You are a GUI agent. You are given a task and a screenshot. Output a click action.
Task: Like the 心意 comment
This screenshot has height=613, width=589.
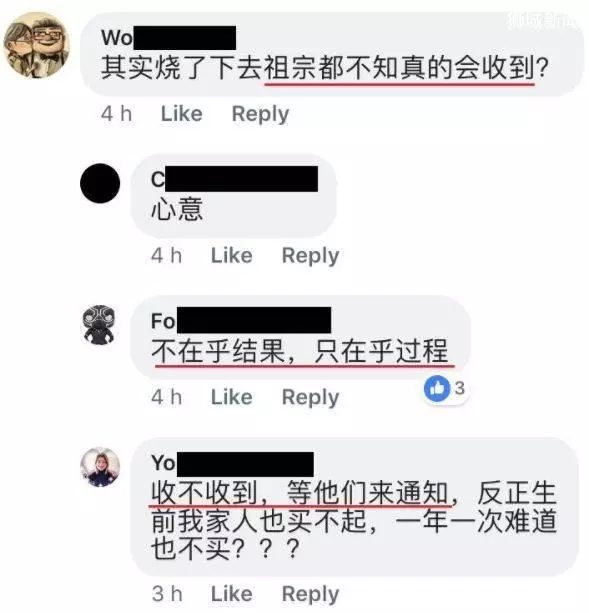232,256
